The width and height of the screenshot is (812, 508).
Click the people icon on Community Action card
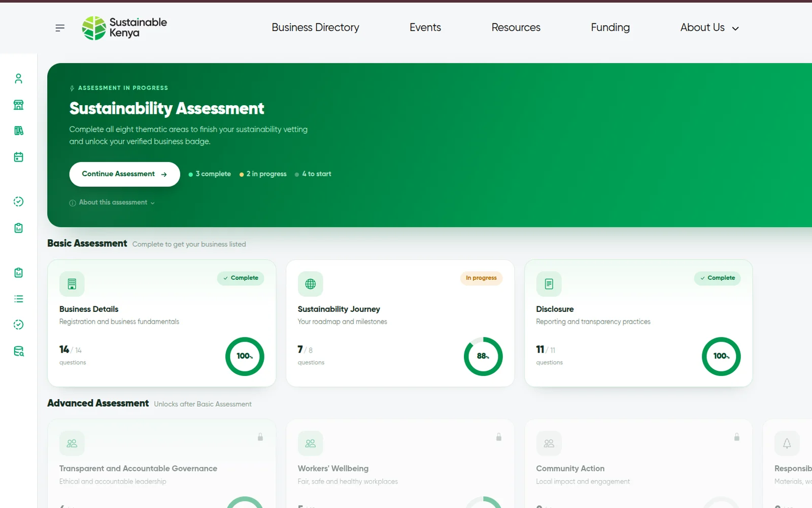click(549, 443)
